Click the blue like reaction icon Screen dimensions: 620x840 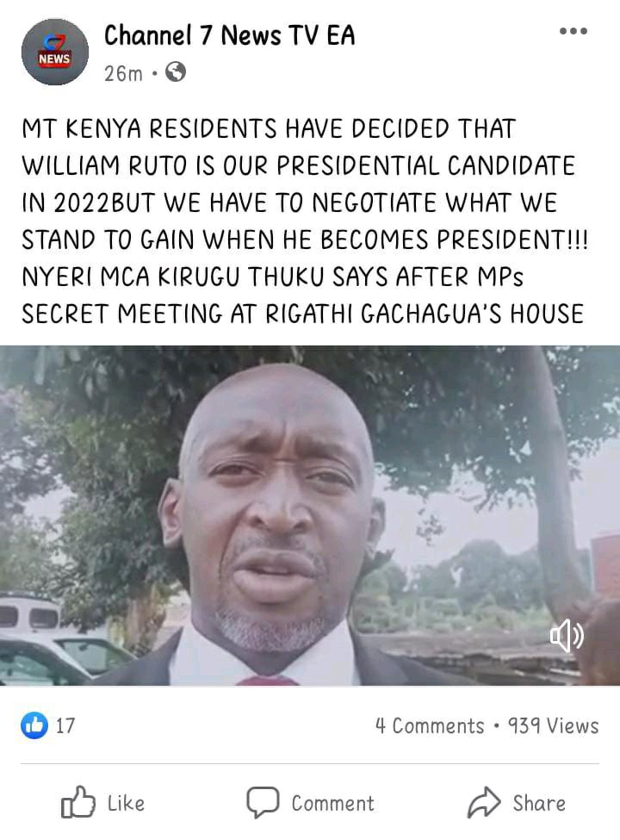34,725
